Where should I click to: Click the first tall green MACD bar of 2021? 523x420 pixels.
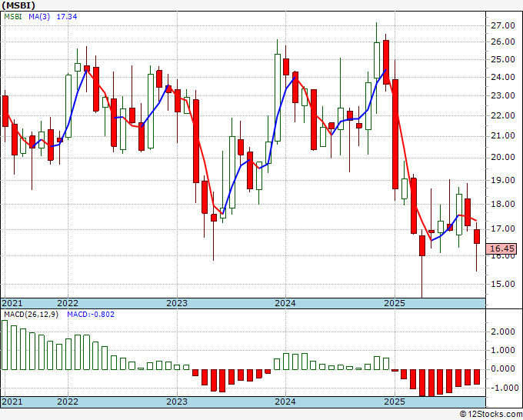pyautogui.click(x=5, y=345)
